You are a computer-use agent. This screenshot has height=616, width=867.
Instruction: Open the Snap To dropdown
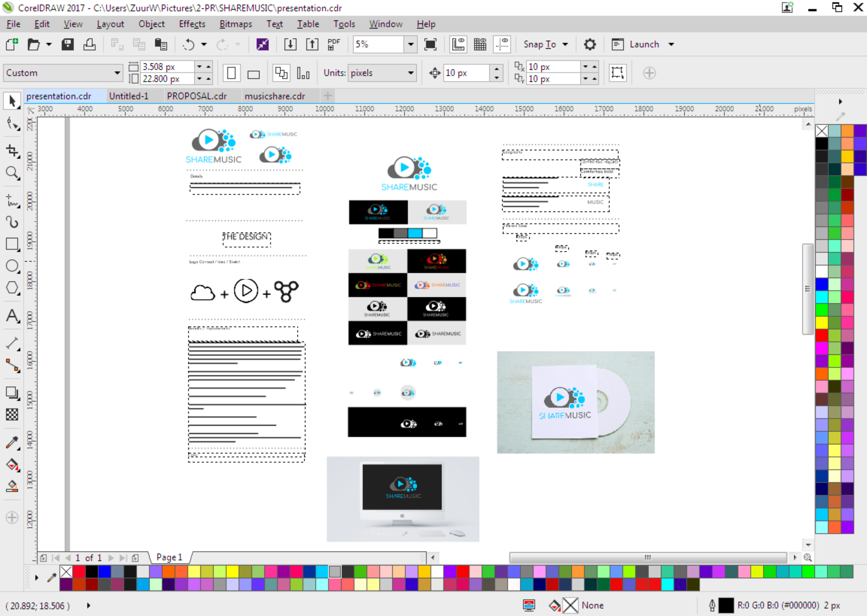(x=545, y=44)
